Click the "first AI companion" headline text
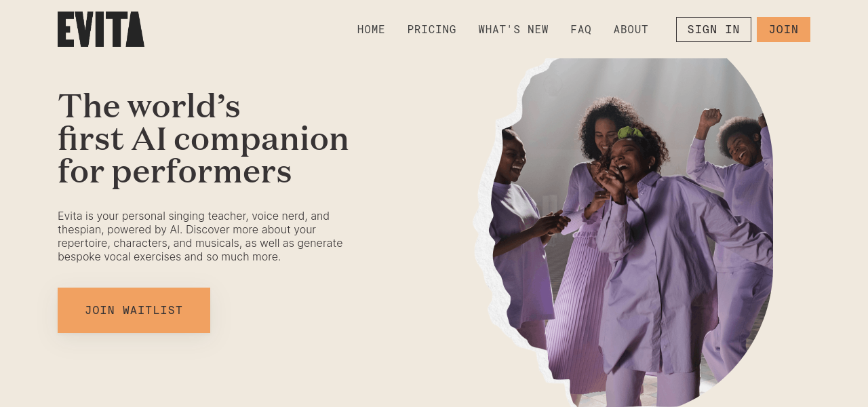This screenshot has height=407, width=868. coord(203,139)
